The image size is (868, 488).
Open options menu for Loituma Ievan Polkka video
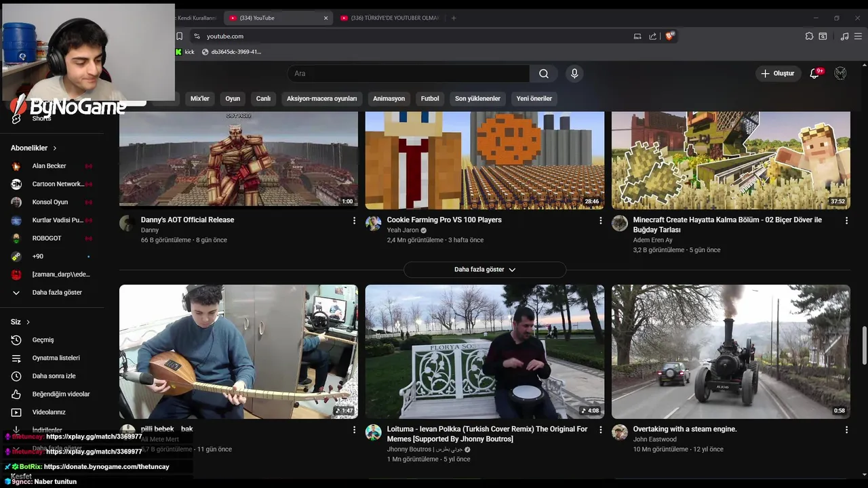pyautogui.click(x=600, y=430)
